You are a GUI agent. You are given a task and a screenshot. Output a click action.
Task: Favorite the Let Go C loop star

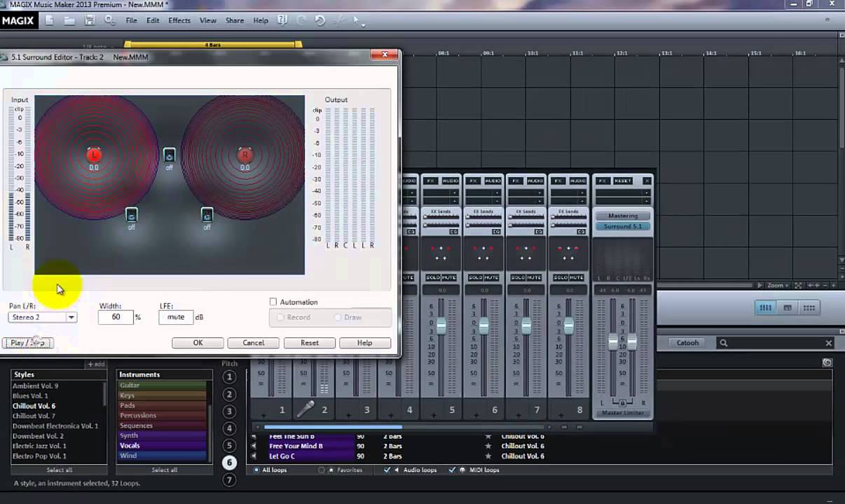[488, 456]
